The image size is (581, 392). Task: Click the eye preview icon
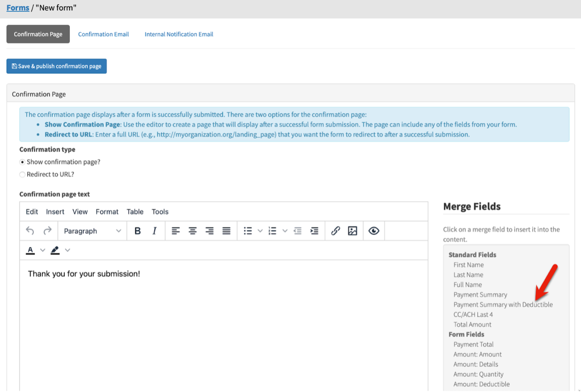point(374,231)
